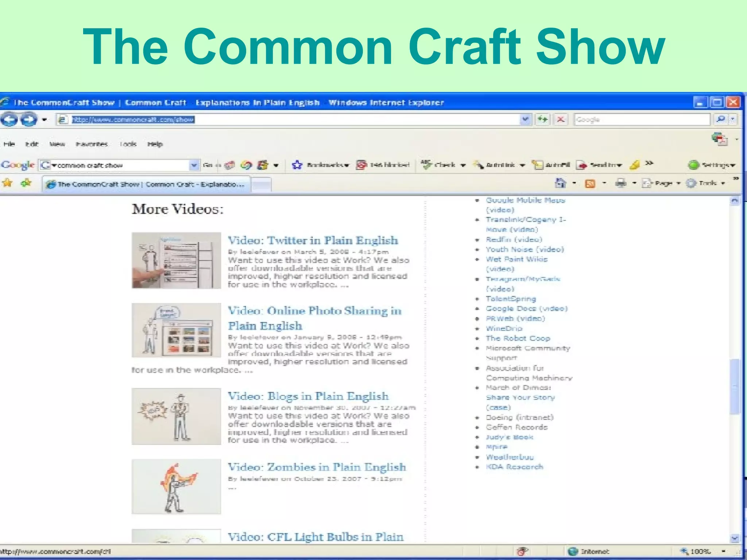Open Video: Online Photo Sharing in Plain English
Image resolution: width=747 pixels, height=560 pixels.
point(315,318)
